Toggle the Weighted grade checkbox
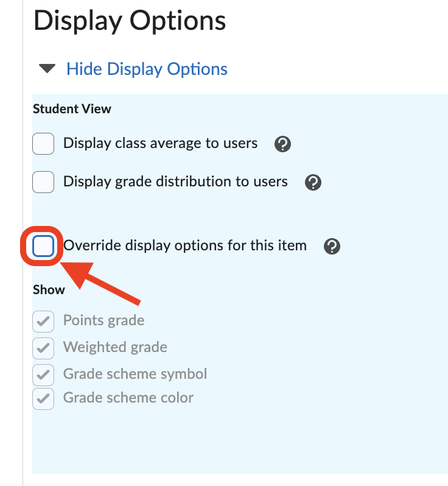The height and width of the screenshot is (486, 448). pos(43,348)
